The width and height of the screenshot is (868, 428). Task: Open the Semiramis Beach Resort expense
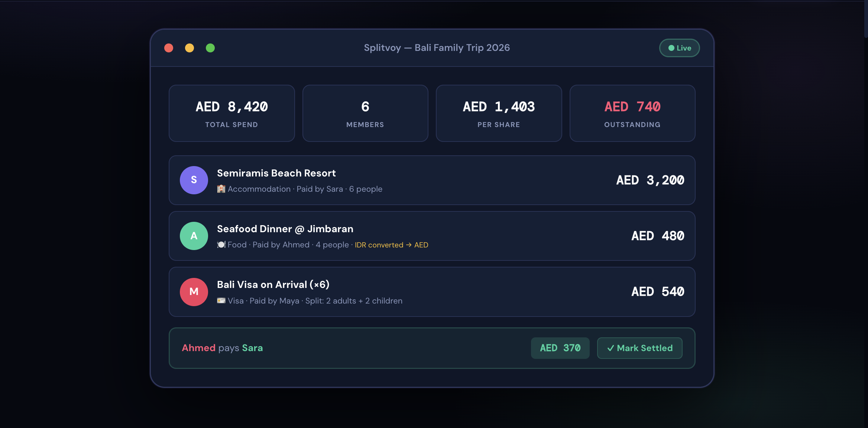pos(431,180)
